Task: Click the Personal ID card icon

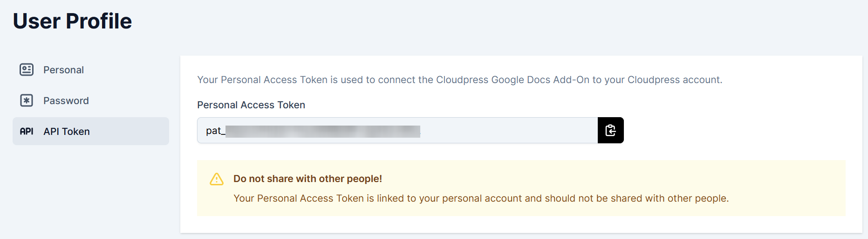Action: pos(27,70)
